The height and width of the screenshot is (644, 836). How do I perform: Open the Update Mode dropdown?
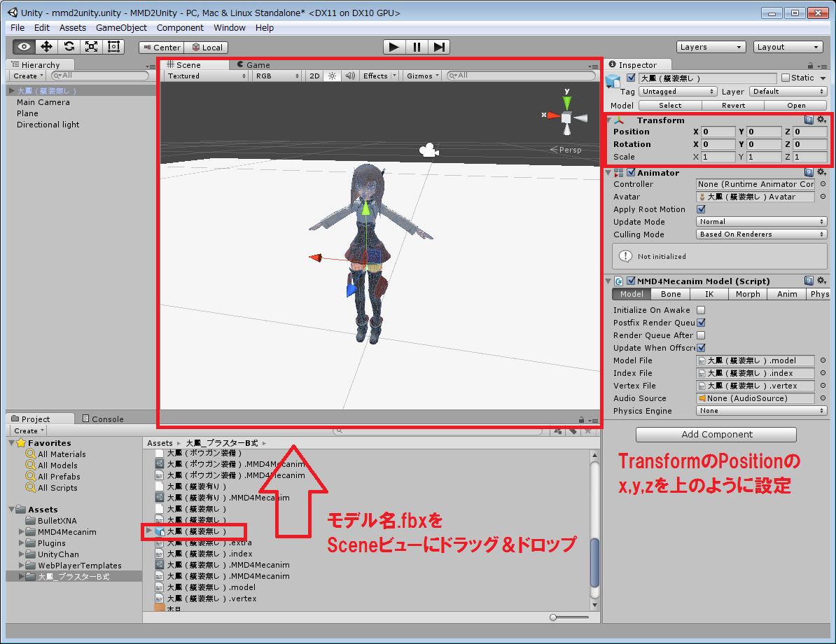click(x=761, y=222)
